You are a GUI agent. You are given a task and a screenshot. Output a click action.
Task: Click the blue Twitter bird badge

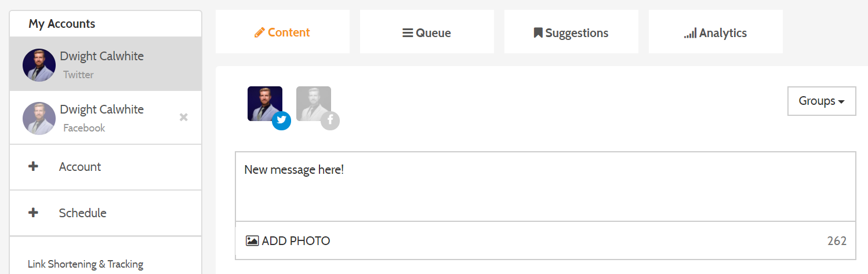(282, 120)
